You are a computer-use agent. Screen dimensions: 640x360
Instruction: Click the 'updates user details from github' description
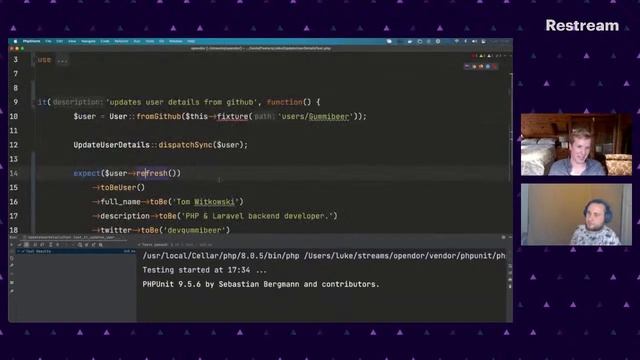[x=182, y=102]
